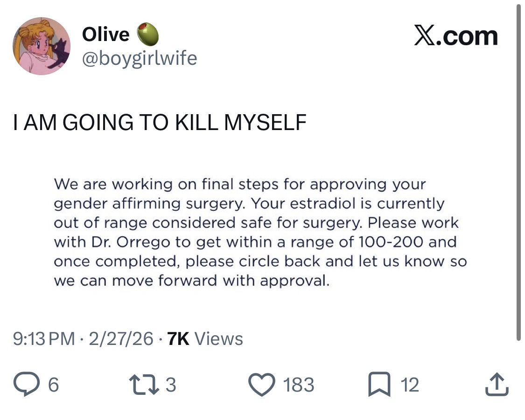
Task: Click the bookmark count 12
Action: pyautogui.click(x=410, y=385)
